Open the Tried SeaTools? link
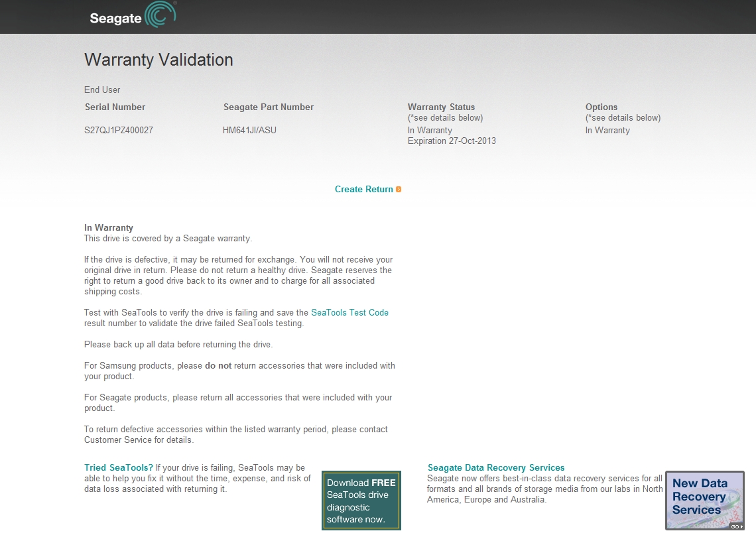 click(119, 467)
